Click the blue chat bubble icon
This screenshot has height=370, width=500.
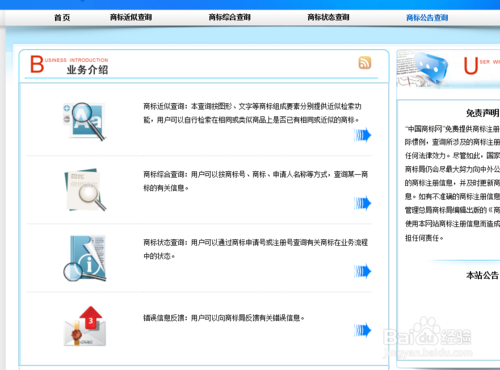432,69
